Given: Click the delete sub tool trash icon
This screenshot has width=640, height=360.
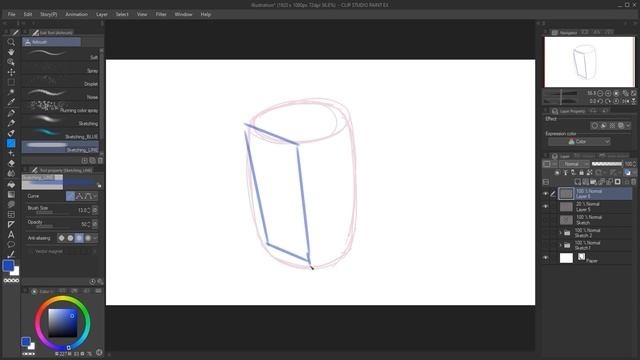Looking at the screenshot, I should [x=100, y=161].
